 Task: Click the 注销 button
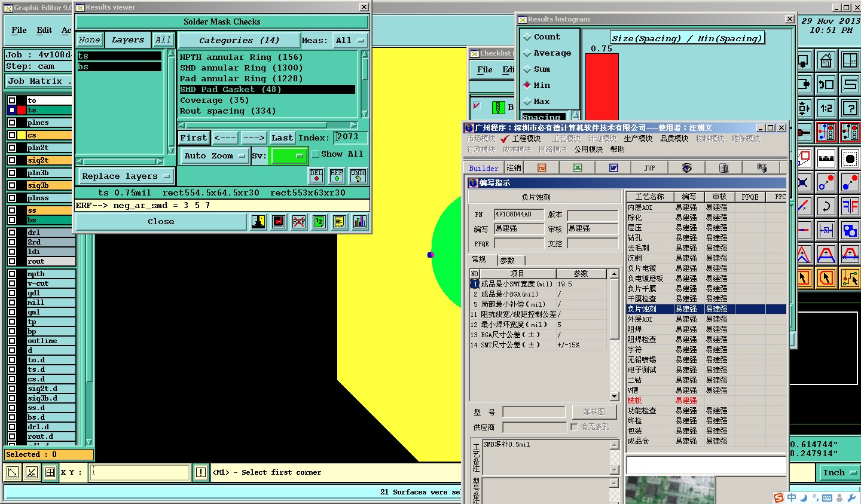(514, 168)
